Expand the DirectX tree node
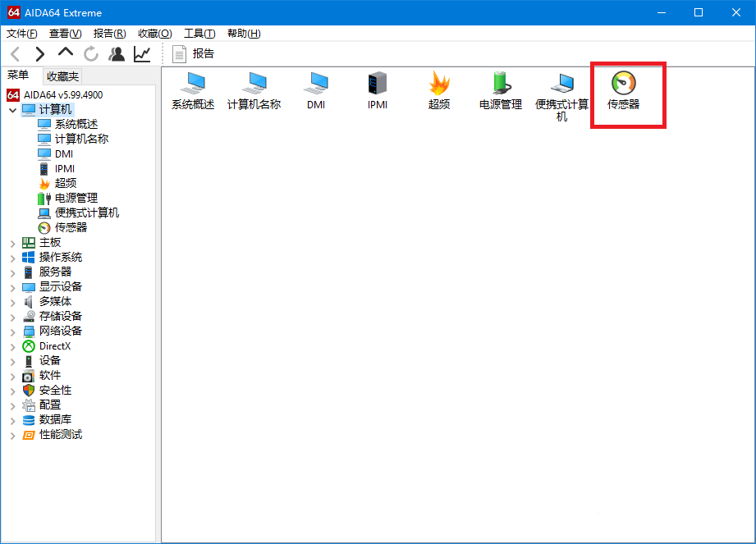This screenshot has height=544, width=756. coord(13,347)
